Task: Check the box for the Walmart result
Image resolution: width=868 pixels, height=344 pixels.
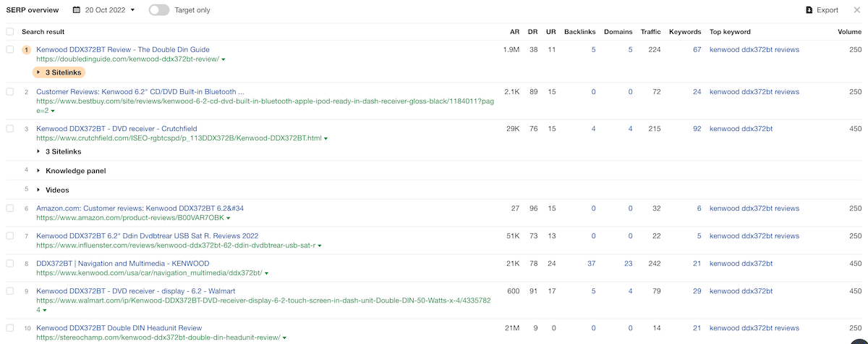Action: click(x=10, y=291)
